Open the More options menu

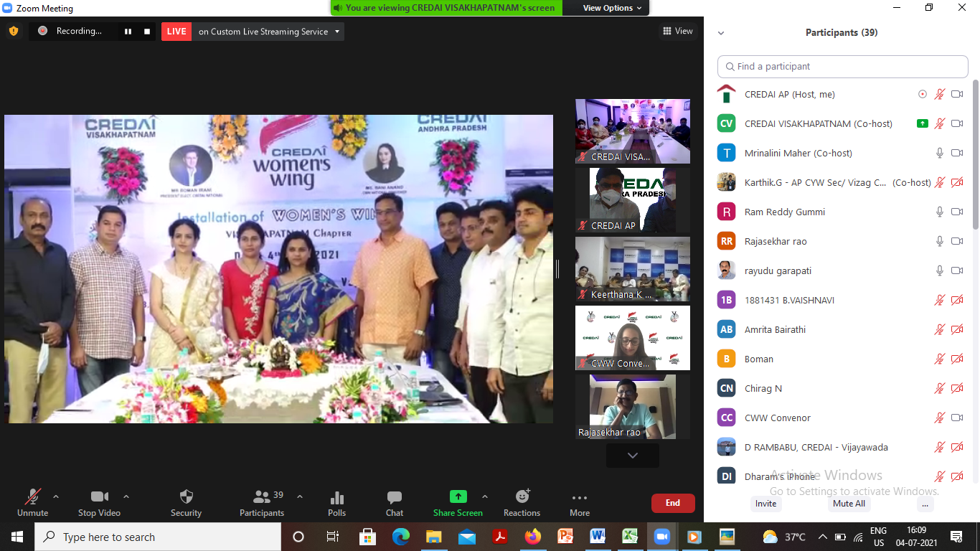point(580,503)
